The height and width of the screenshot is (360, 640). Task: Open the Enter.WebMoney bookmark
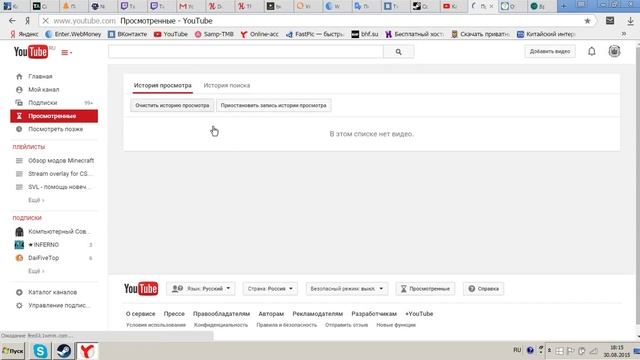pyautogui.click(x=73, y=34)
